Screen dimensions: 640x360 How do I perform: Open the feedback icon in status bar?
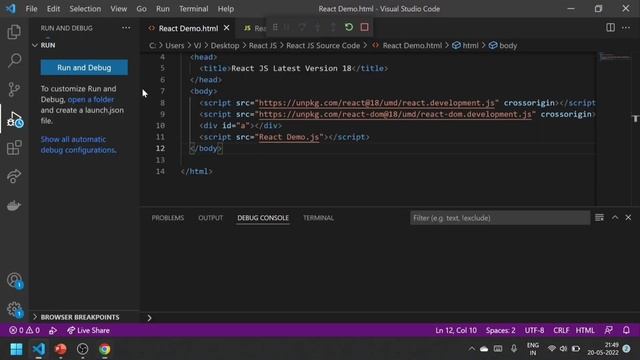pyautogui.click(x=609, y=330)
